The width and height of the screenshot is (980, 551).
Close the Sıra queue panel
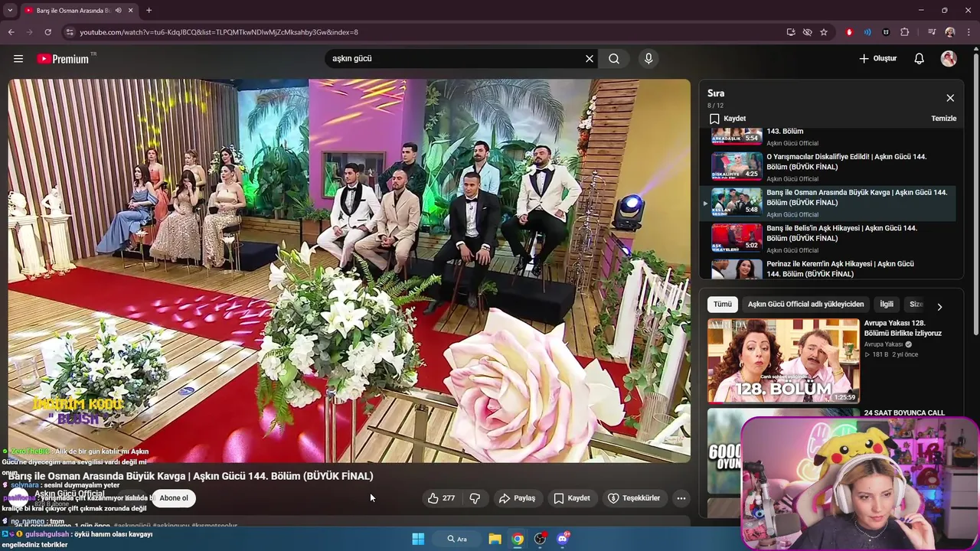(x=950, y=98)
